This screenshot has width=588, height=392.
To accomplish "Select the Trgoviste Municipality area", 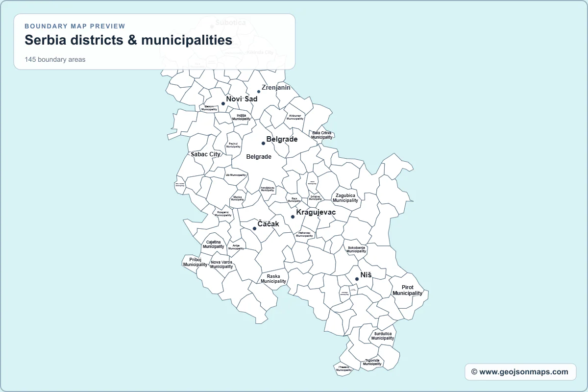I will coord(372,363).
